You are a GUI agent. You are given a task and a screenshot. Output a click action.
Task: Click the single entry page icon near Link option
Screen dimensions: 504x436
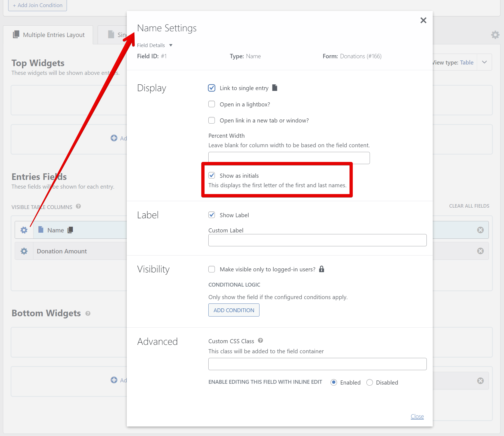(x=275, y=88)
